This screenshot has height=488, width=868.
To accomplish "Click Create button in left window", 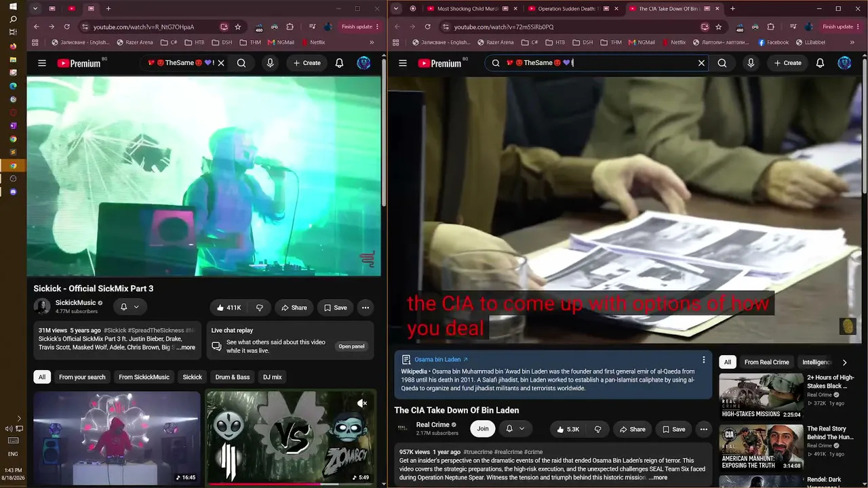I will 307,63.
